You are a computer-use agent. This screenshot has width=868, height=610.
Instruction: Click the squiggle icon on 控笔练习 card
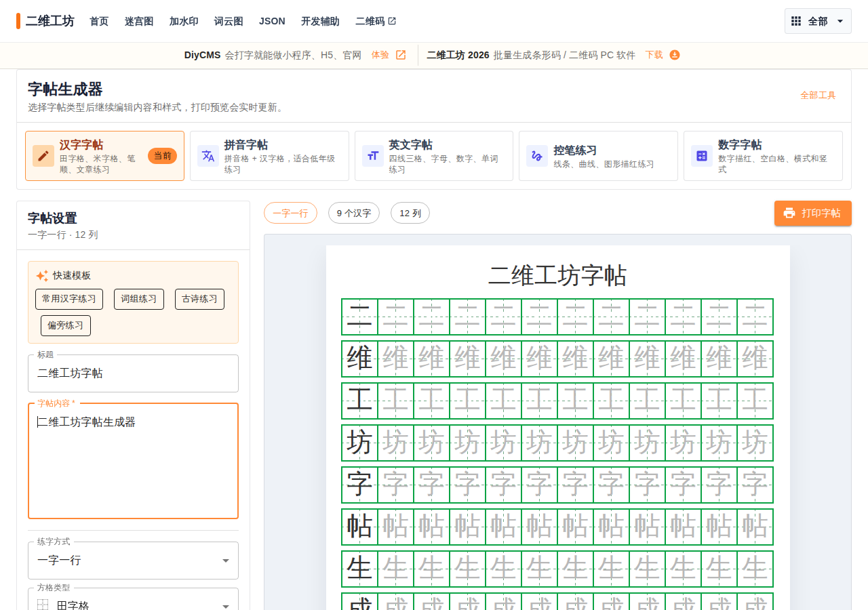coord(537,156)
